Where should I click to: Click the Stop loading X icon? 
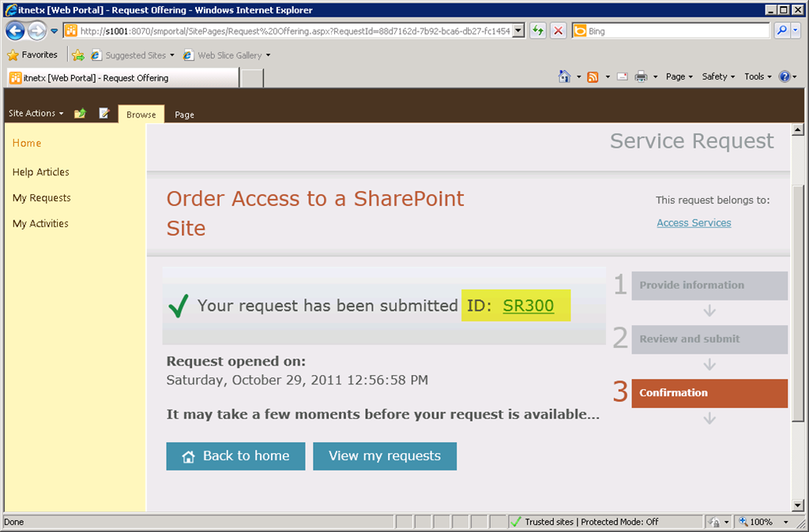click(558, 31)
